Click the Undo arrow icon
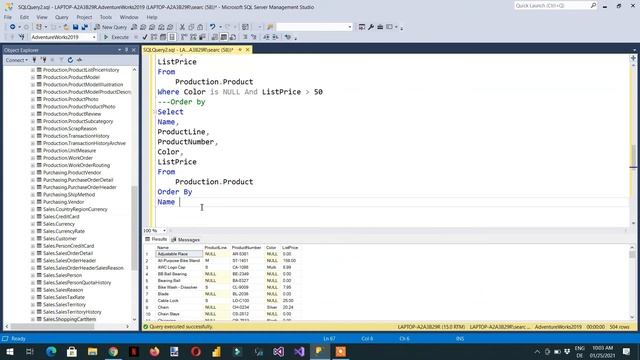Image resolution: width=640 pixels, height=360 pixels. tap(213, 27)
